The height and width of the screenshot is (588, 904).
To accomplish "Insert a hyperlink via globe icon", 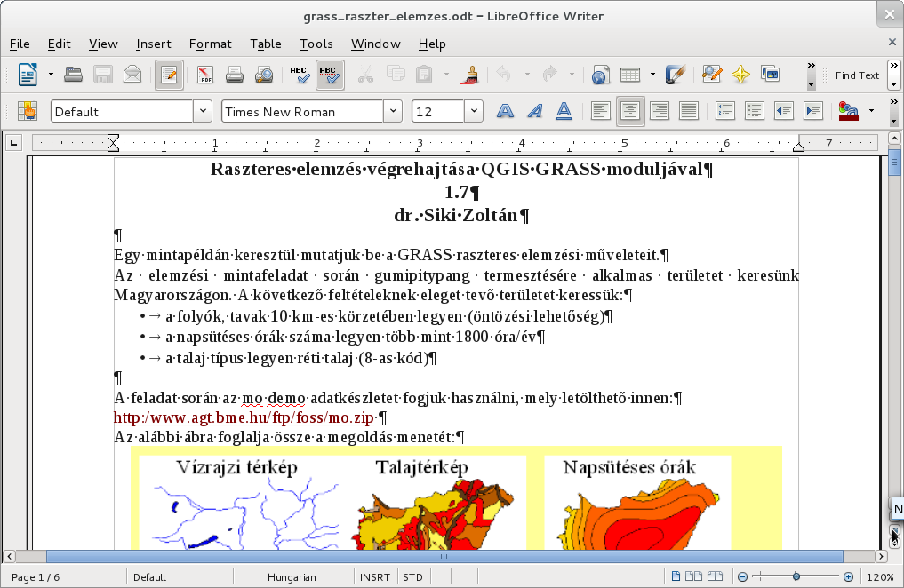I will (600, 75).
